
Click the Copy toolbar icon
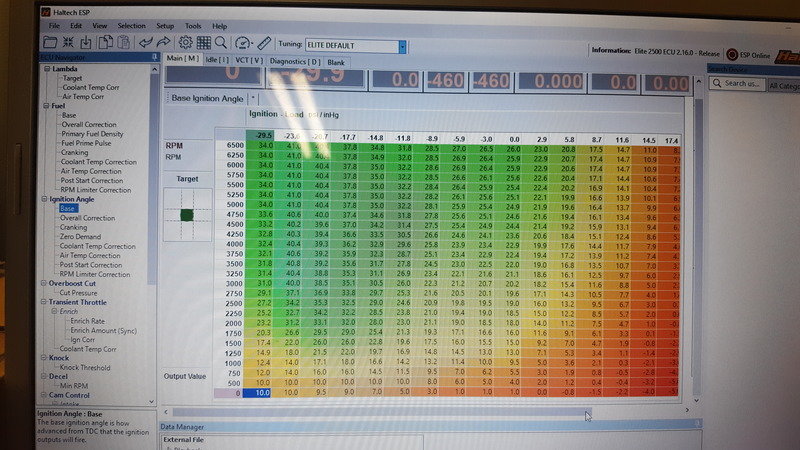105,42
